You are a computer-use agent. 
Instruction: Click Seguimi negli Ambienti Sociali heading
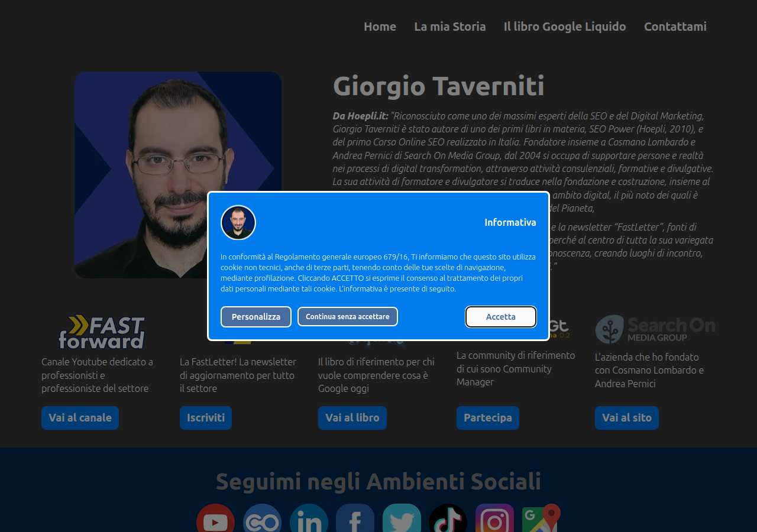(378, 481)
